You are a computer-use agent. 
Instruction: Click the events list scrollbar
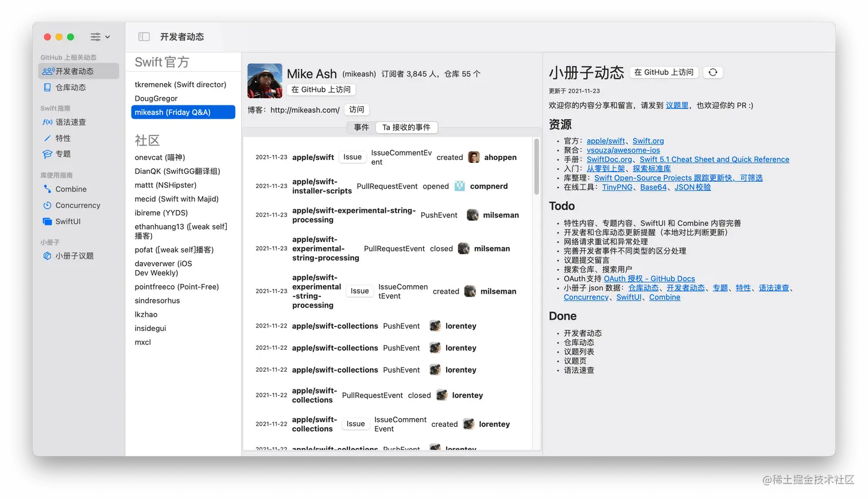coord(537,167)
